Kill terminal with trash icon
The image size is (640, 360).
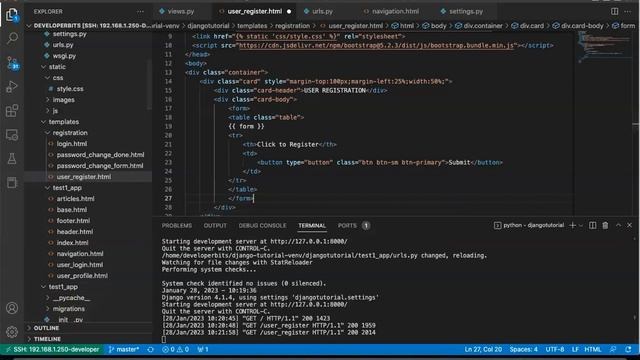[605, 225]
